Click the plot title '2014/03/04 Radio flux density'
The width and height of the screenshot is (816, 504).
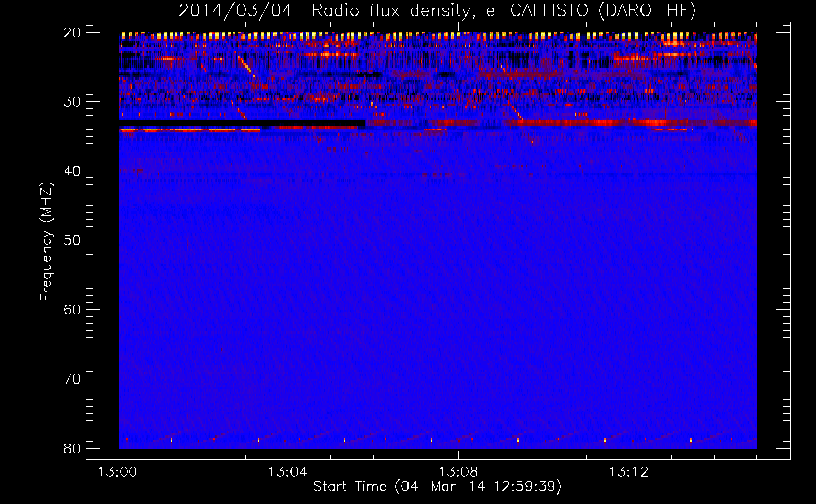pos(437,10)
